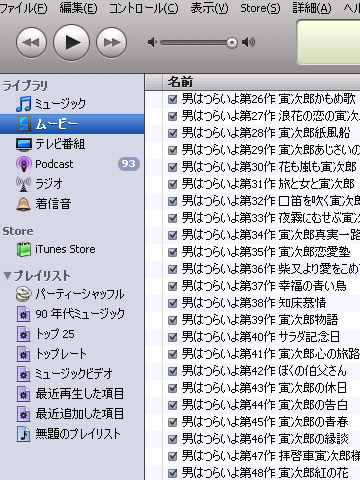Image resolution: width=360 pixels, height=480 pixels.
Task: Open the ファイル(F) menu
Action: coord(23,8)
